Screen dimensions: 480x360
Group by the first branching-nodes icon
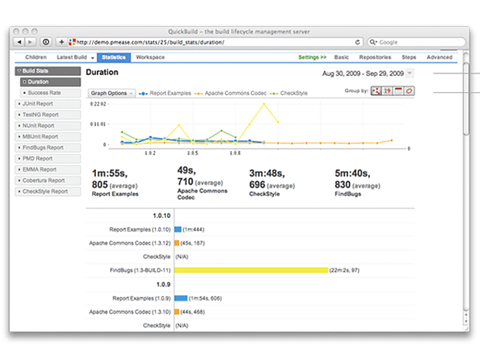click(376, 91)
